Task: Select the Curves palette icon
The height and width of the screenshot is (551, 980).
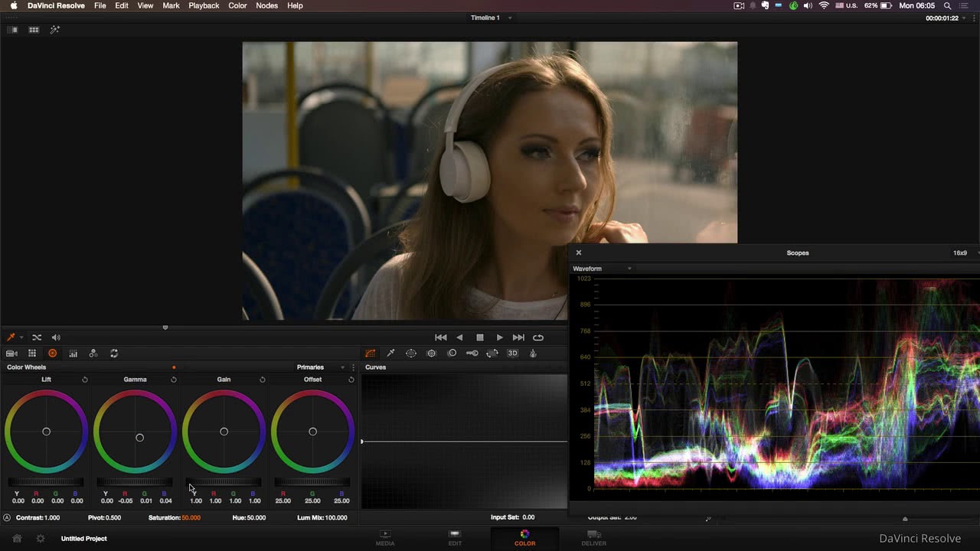Action: point(371,354)
